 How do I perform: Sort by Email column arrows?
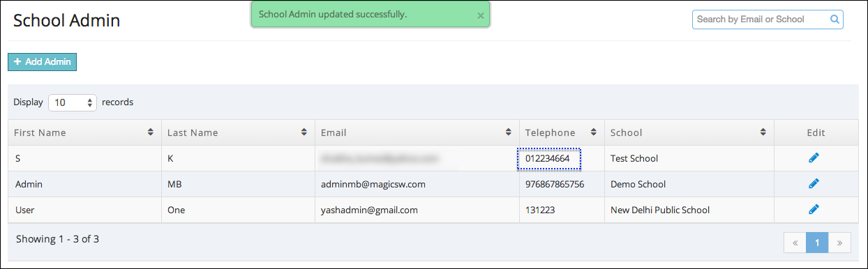[509, 132]
